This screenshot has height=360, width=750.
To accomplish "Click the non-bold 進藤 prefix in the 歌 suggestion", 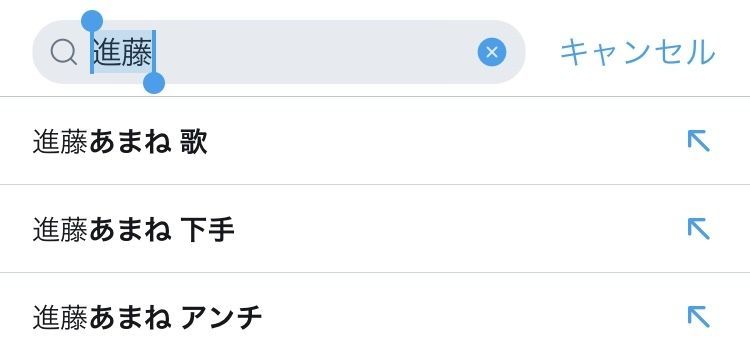I will (x=60, y=142).
